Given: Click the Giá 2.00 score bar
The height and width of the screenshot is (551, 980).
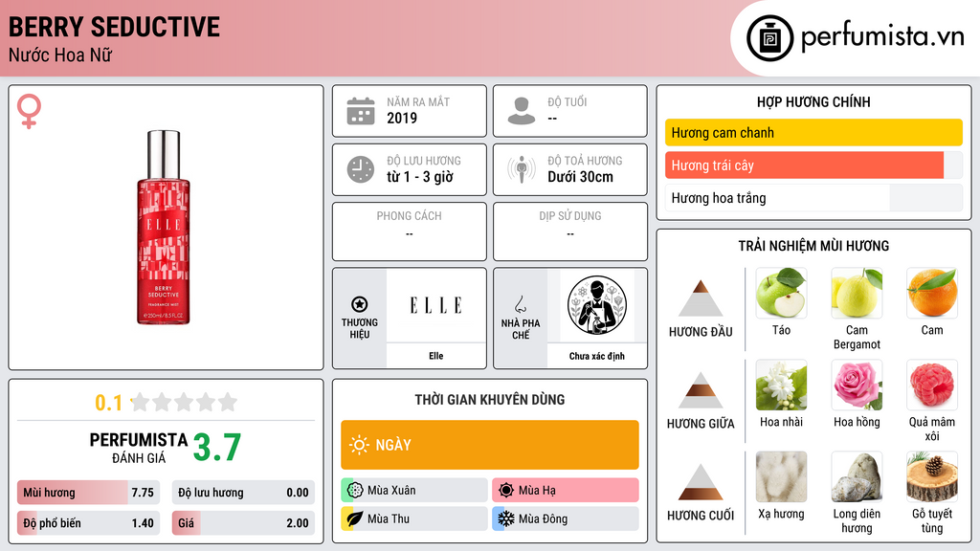Looking at the screenshot, I should coord(243,523).
